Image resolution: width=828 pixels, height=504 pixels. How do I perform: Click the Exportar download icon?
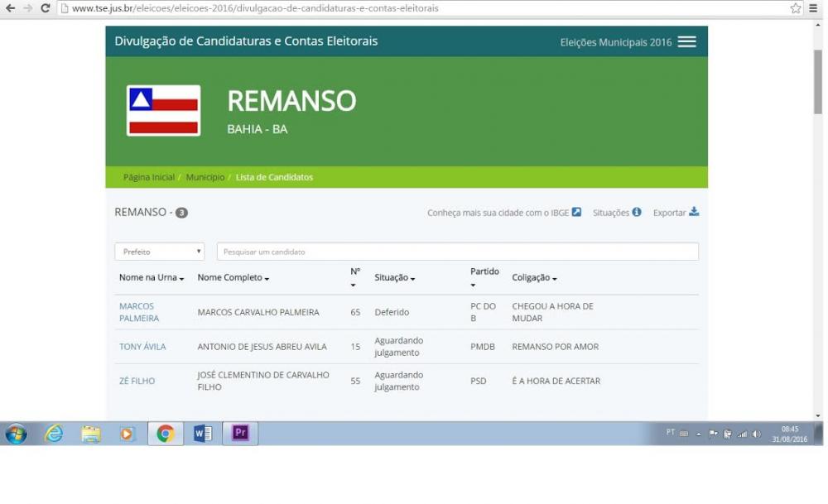[694, 212]
